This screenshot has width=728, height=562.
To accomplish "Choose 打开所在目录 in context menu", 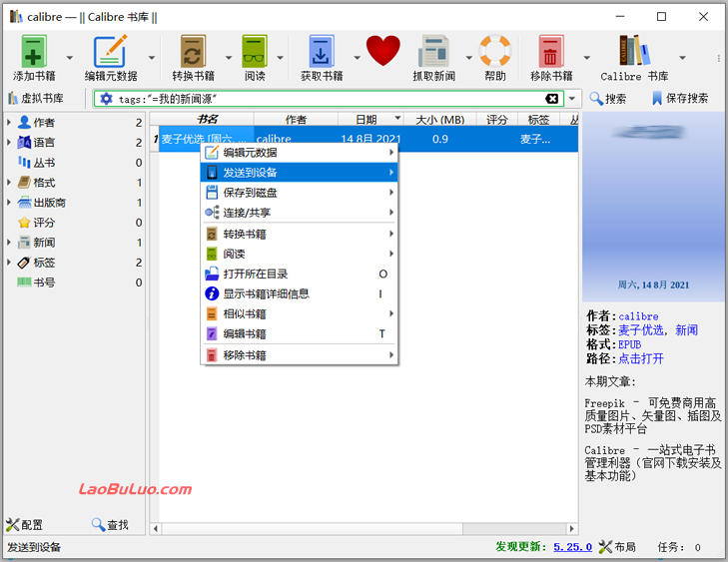I will click(299, 274).
